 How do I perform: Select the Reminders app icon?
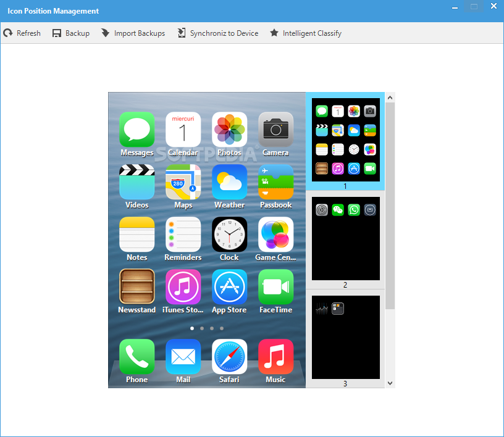click(x=183, y=235)
